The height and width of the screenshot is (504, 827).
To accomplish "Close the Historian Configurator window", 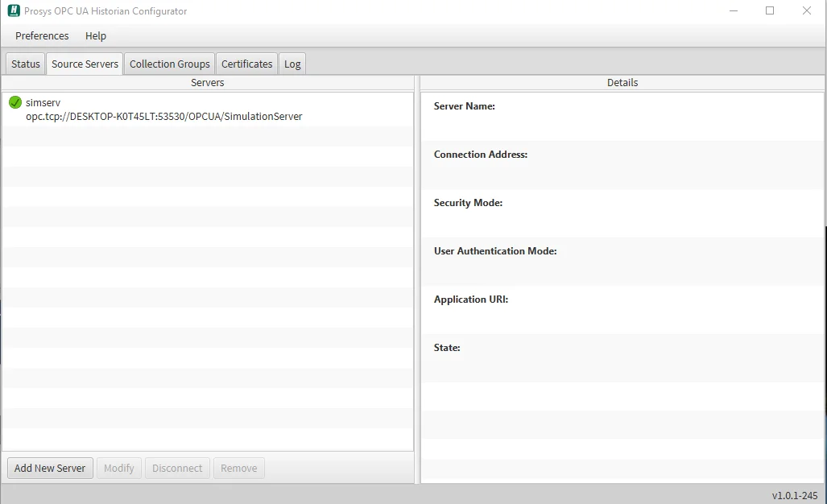I will (x=807, y=10).
